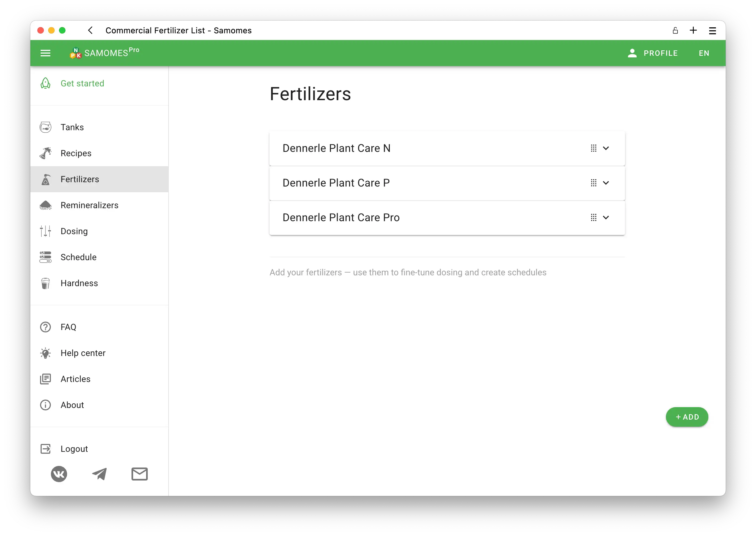Open the Remineralizers sidebar item
756x536 pixels.
pyautogui.click(x=89, y=205)
